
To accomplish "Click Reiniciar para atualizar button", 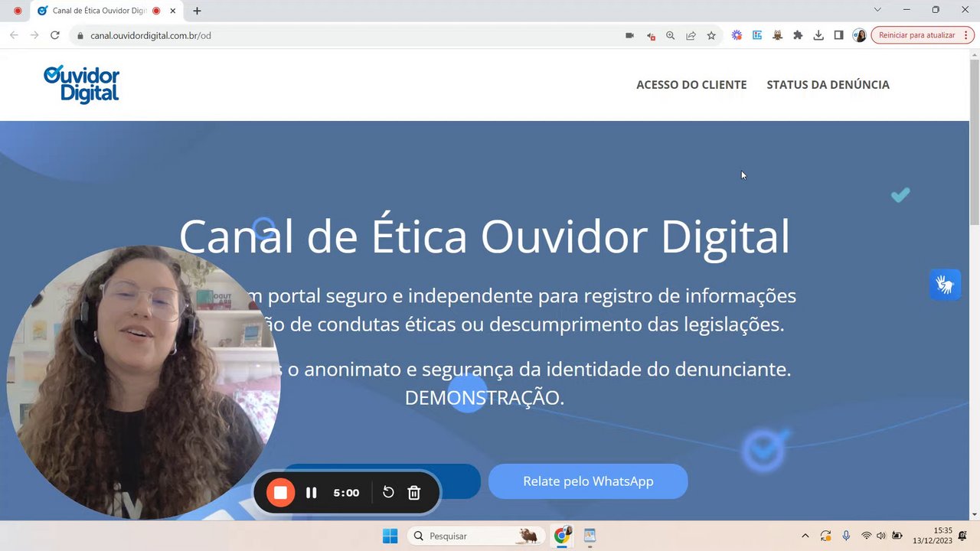I will (916, 35).
